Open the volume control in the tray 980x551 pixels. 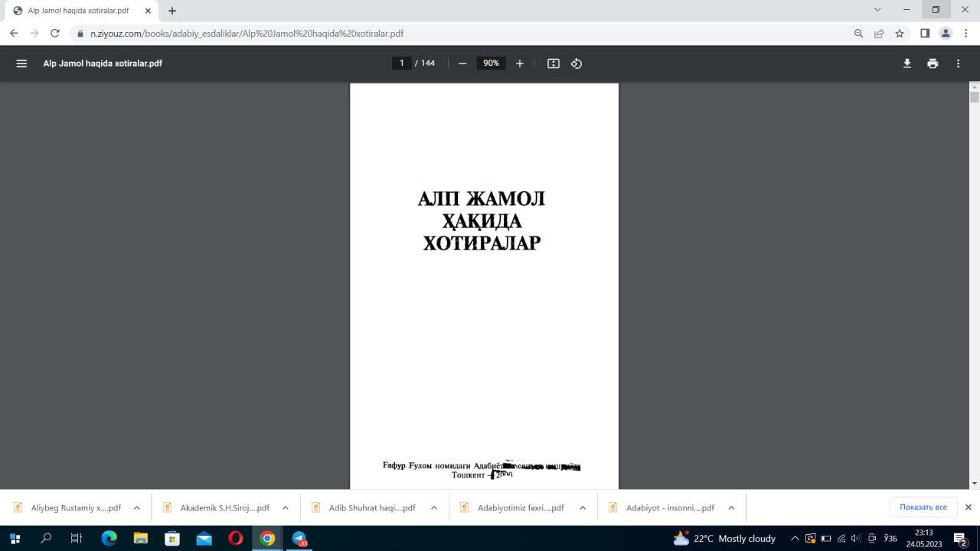point(856,538)
